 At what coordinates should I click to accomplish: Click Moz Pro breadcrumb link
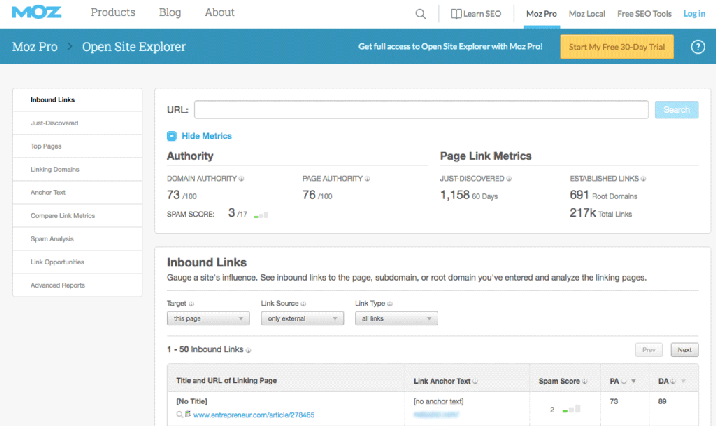tap(35, 47)
